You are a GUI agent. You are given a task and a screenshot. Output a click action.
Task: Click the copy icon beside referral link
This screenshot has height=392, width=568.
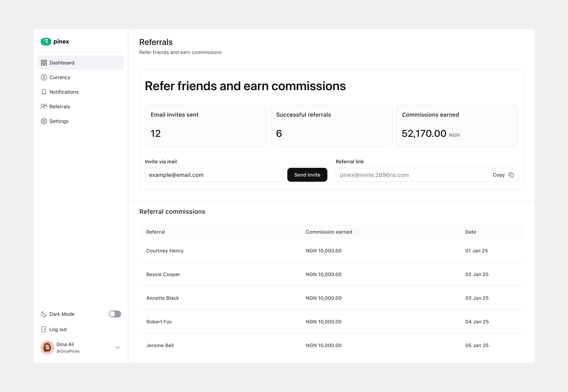tap(511, 175)
